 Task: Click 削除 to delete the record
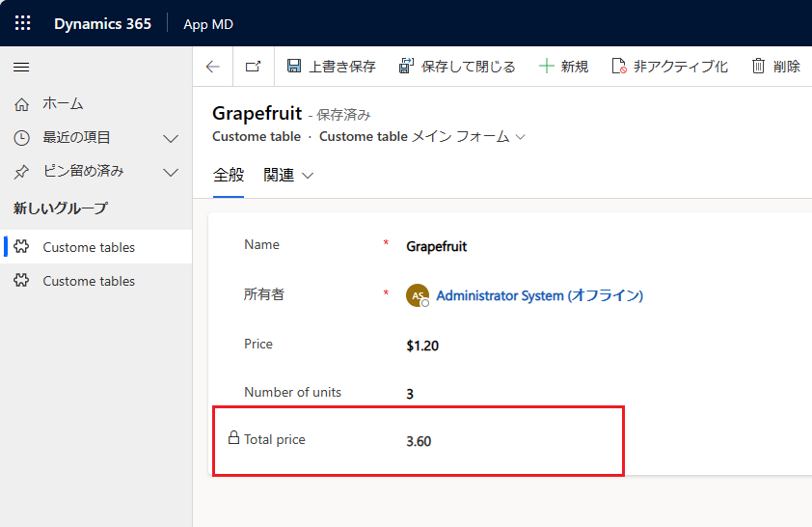pos(775,67)
